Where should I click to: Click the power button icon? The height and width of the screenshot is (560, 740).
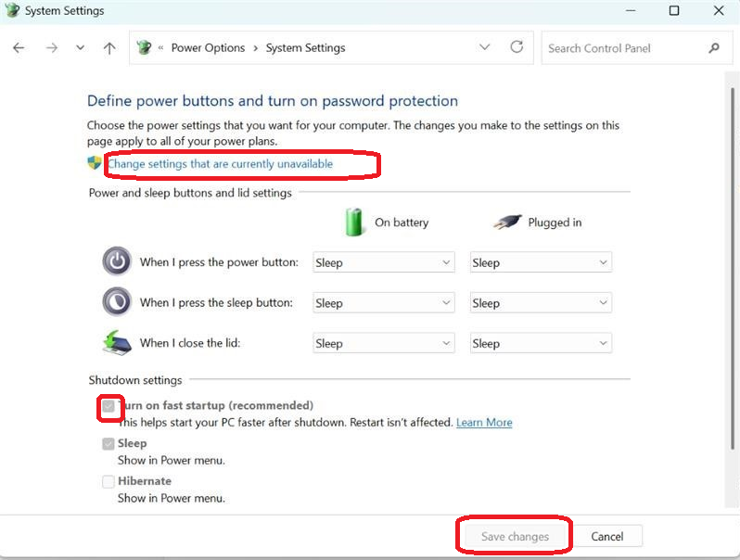[117, 261]
